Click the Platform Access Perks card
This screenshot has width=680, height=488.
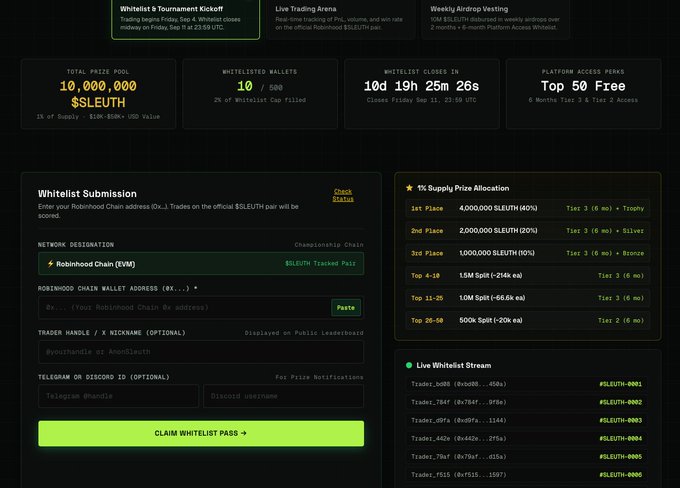[583, 94]
